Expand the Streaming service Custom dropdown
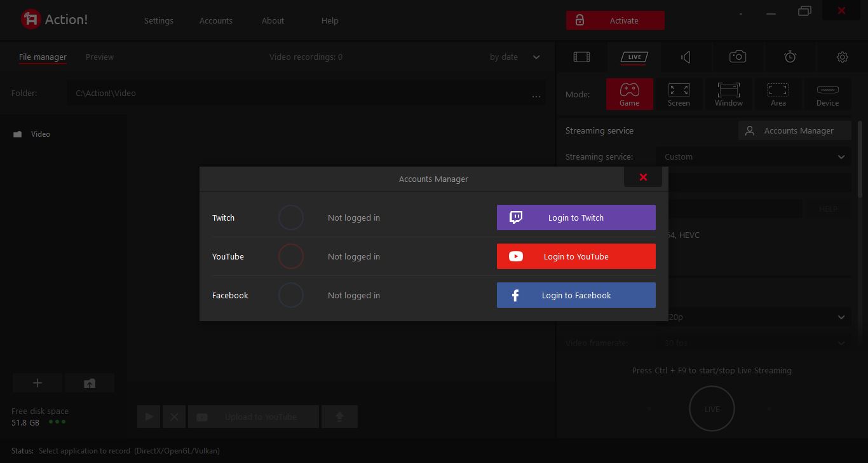Screen dimensions: 868x463 click(x=754, y=156)
